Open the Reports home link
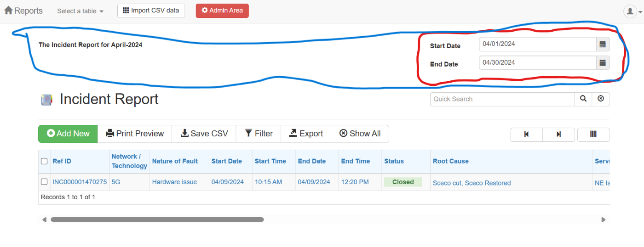 [x=23, y=11]
